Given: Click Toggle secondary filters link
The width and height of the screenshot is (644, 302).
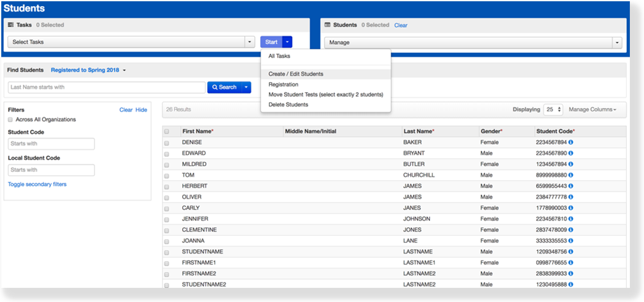Looking at the screenshot, I should pos(37,184).
